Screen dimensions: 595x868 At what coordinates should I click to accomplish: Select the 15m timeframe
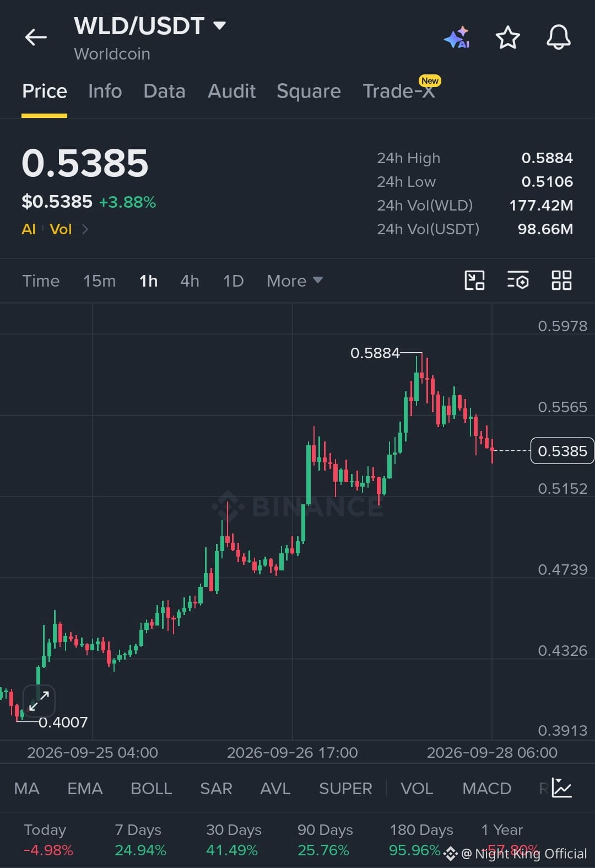(x=99, y=281)
